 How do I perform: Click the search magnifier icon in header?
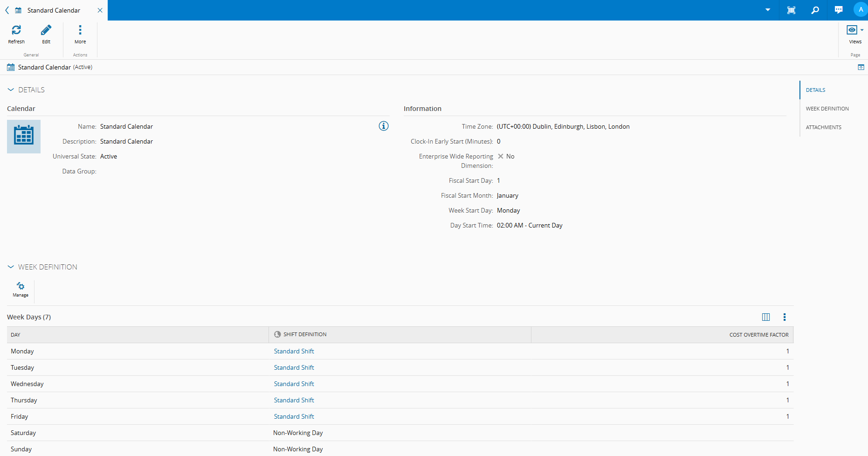click(815, 10)
